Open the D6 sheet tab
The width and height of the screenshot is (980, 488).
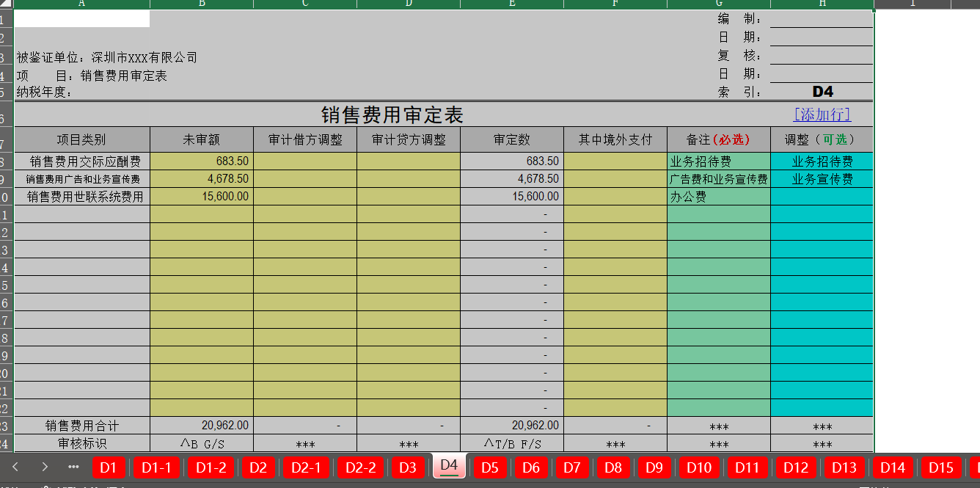(531, 467)
